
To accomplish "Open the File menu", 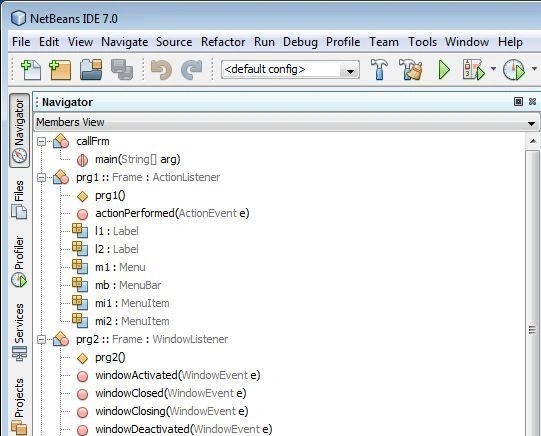I will [21, 42].
